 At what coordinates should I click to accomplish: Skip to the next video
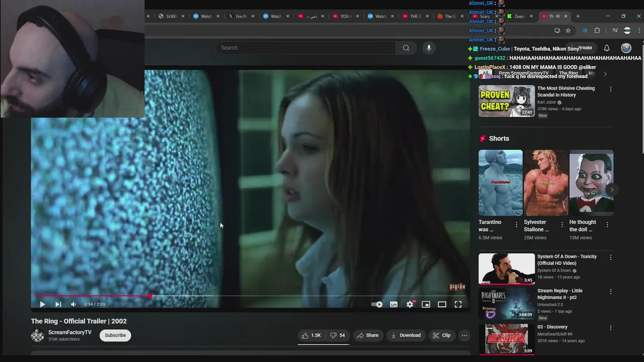[x=58, y=304]
